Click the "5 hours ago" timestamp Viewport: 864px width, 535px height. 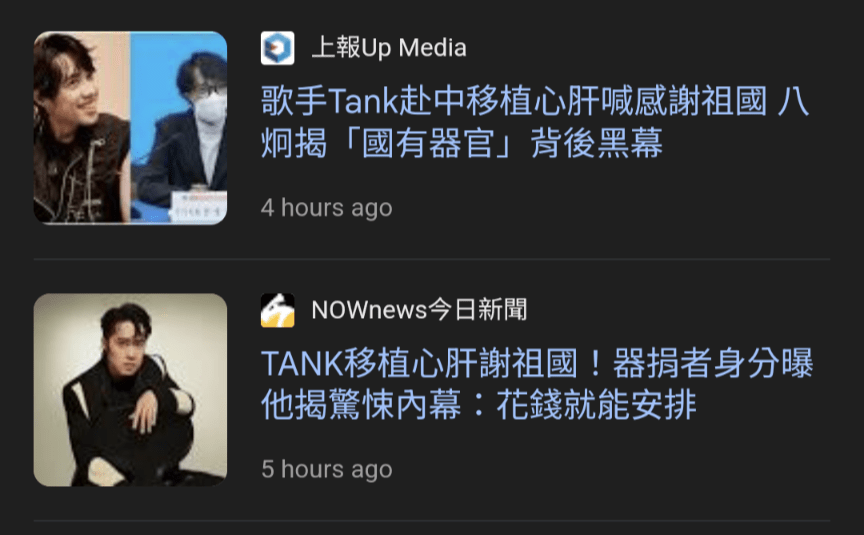pos(327,469)
